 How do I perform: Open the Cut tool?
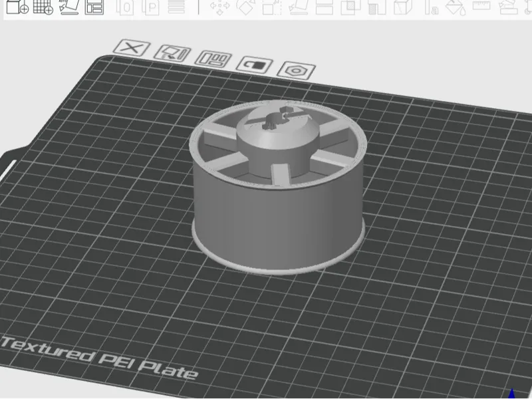coord(325,7)
